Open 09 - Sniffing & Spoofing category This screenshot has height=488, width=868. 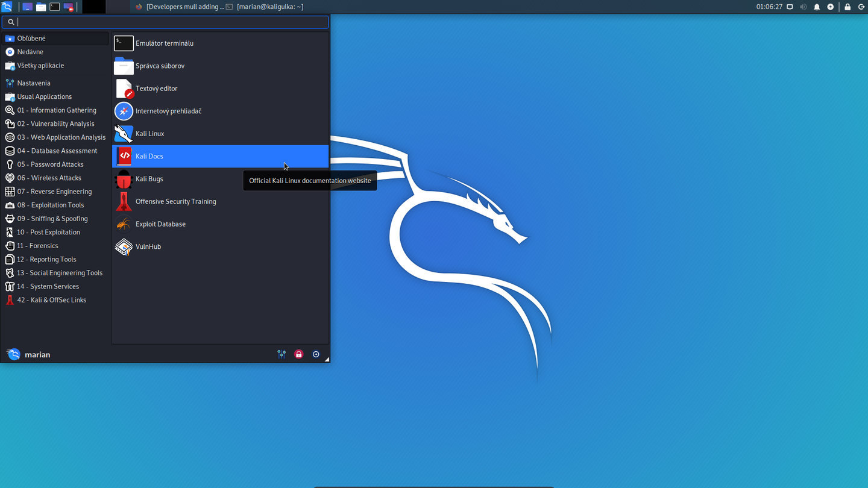pos(55,219)
